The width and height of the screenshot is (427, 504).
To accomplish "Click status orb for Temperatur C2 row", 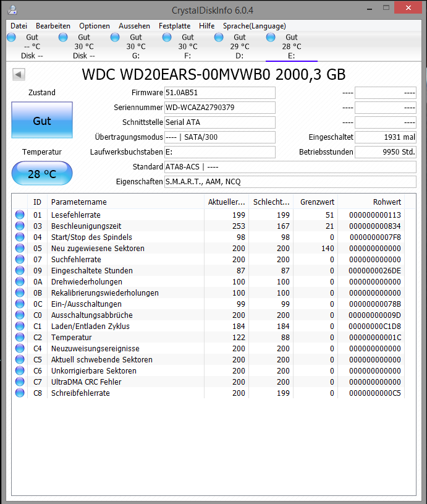I will (20, 337).
